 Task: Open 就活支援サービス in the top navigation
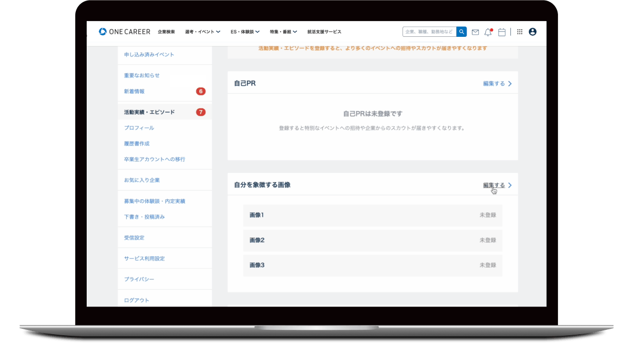coord(324,32)
